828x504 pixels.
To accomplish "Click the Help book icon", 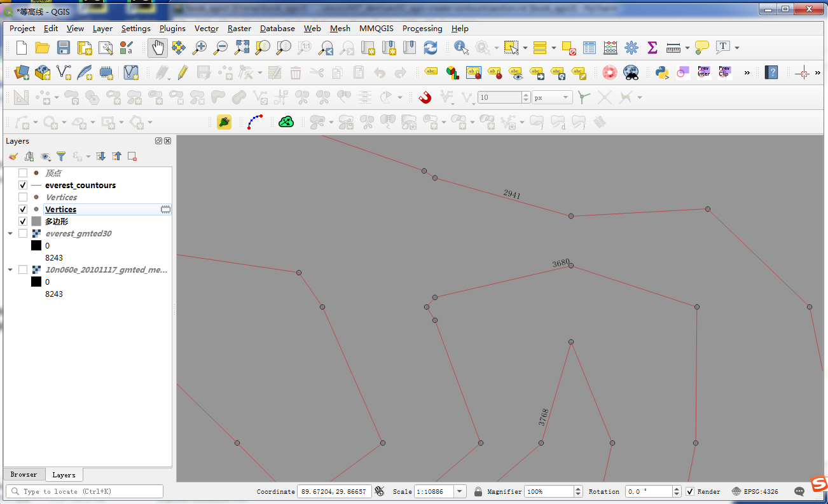I will 771,72.
